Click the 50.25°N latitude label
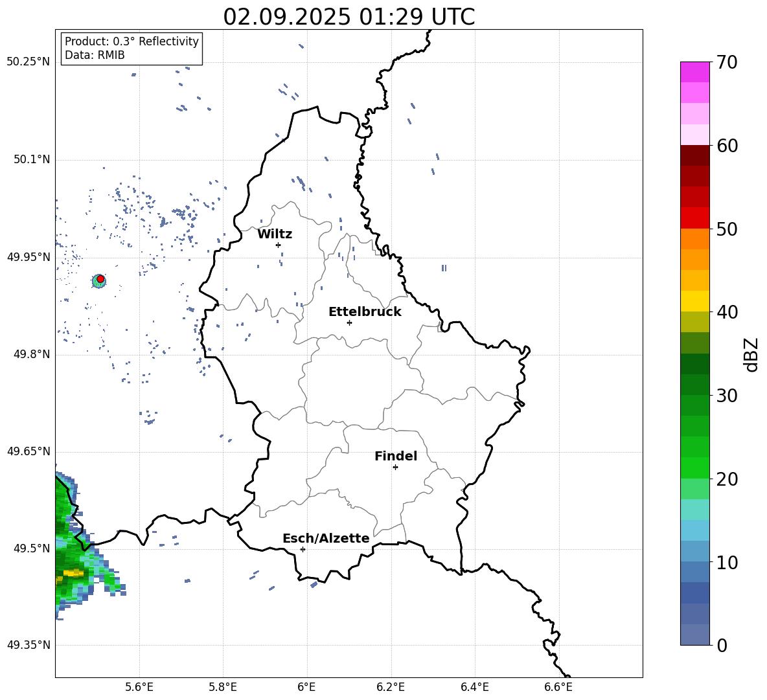 tap(29, 62)
